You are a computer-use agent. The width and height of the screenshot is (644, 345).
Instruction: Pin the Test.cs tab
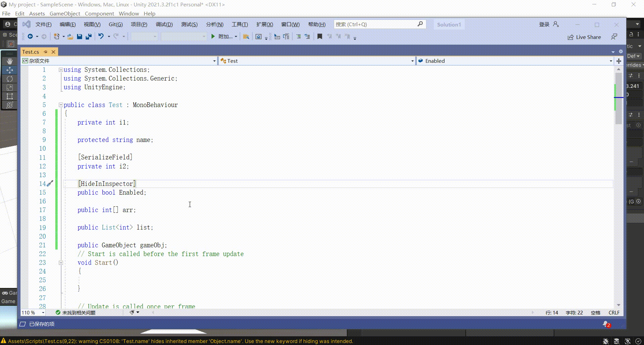[46, 52]
